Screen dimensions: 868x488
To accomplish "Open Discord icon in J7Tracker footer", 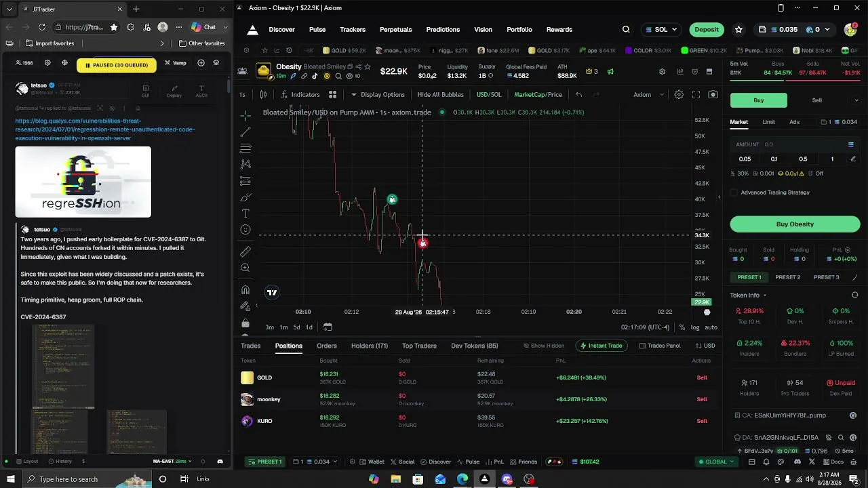I will click(220, 462).
